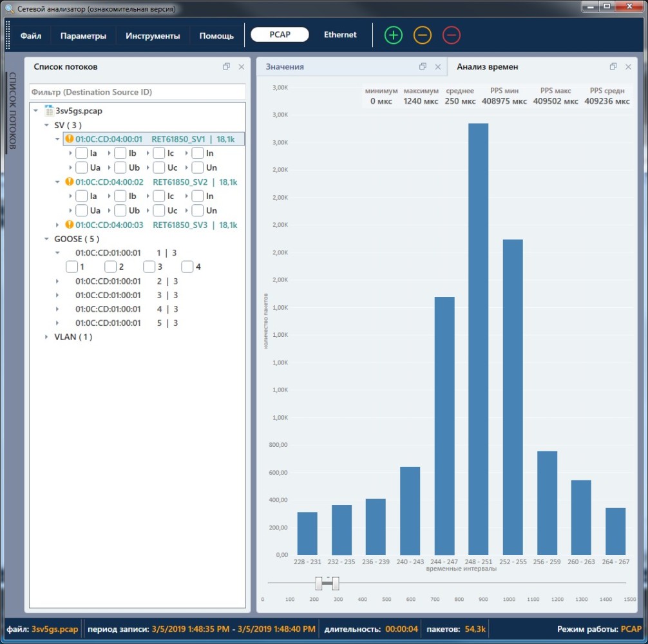Close the Значения tab panel
This screenshot has height=644, width=648.
pyautogui.click(x=438, y=66)
